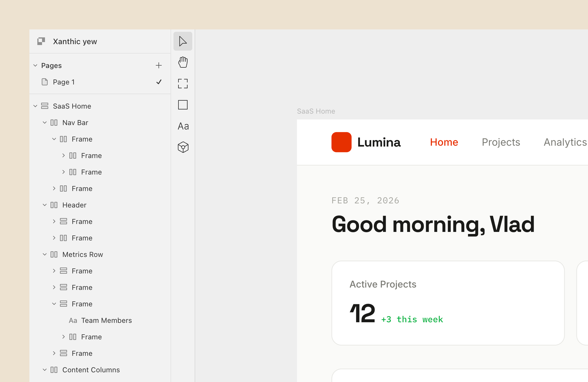Click the red Lumina logo square
The height and width of the screenshot is (382, 588).
coord(341,142)
